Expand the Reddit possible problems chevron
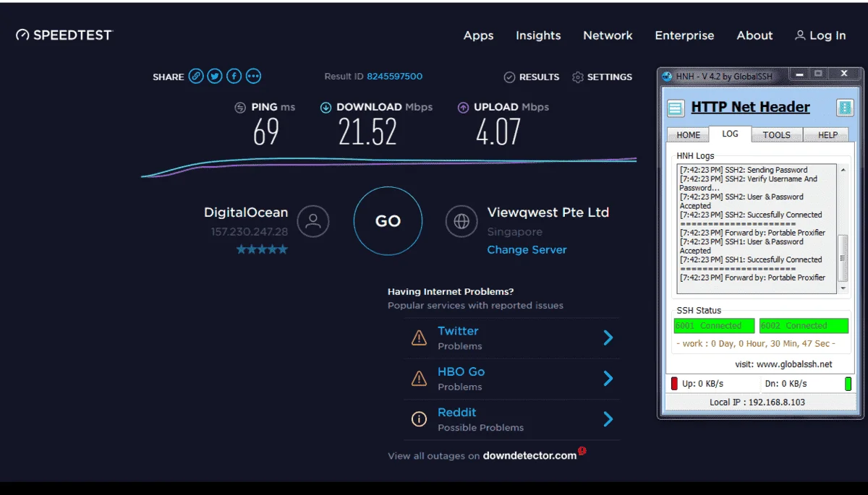Image resolution: width=868 pixels, height=495 pixels. coord(608,419)
